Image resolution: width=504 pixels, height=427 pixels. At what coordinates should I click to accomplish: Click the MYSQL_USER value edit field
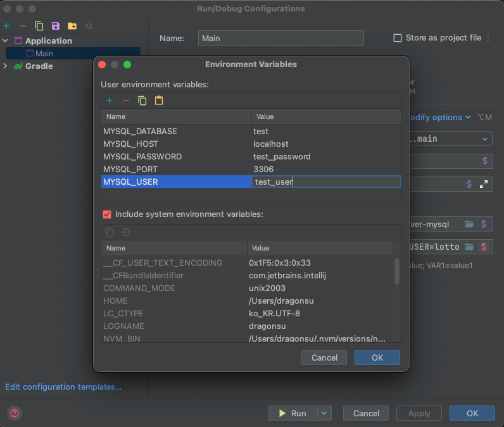(326, 182)
